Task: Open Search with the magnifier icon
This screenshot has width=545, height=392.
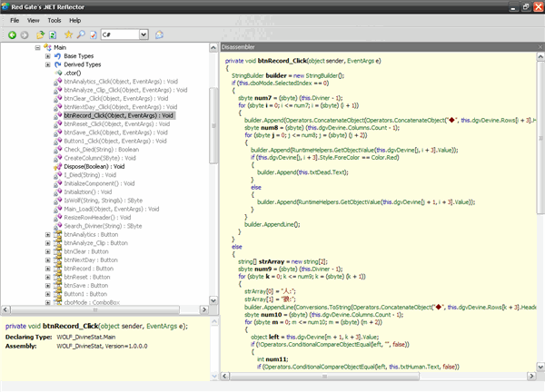Action: 81,34
